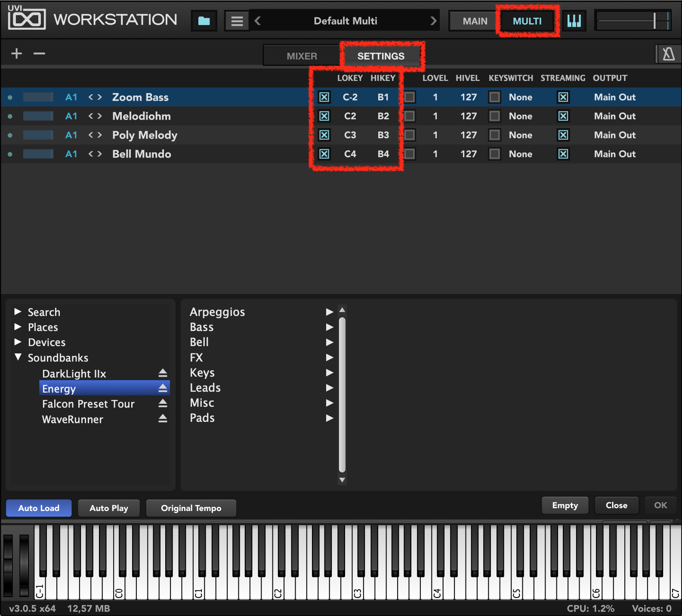The width and height of the screenshot is (682, 616).
Task: Switch to the MAIN view tab
Action: [475, 21]
